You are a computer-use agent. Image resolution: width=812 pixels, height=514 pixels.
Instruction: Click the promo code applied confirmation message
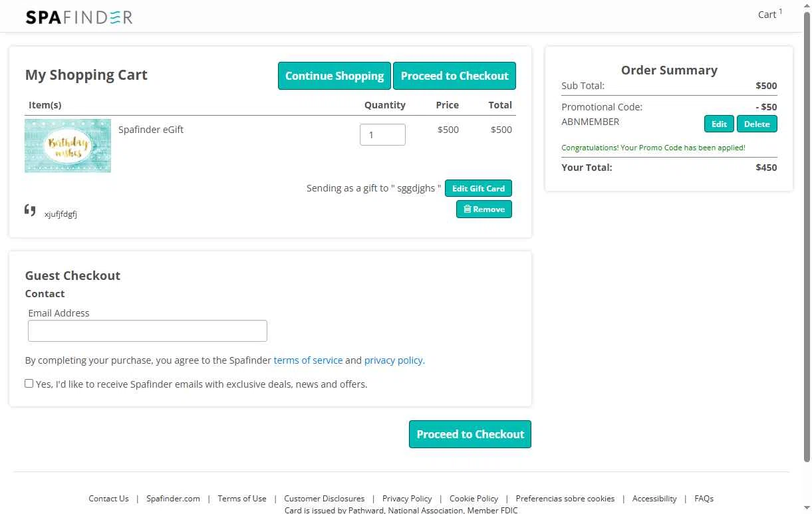(653, 148)
